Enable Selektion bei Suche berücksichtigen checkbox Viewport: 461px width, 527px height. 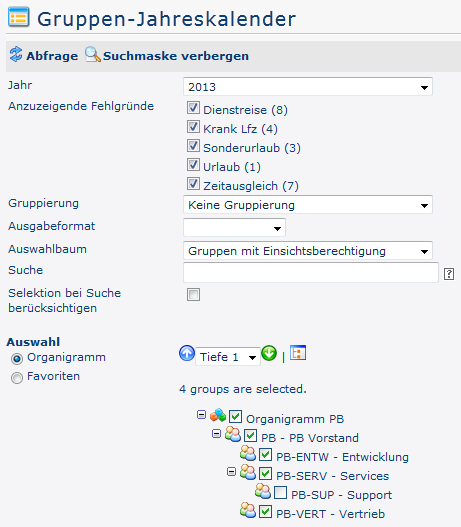pyautogui.click(x=193, y=294)
